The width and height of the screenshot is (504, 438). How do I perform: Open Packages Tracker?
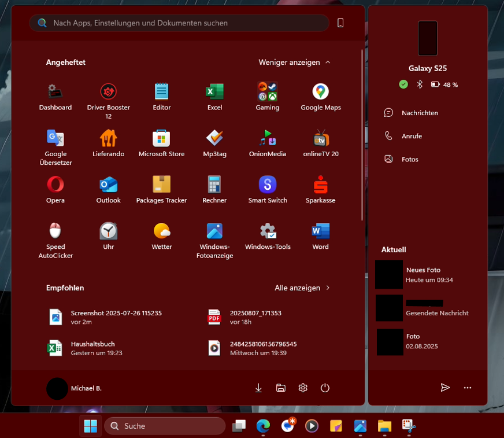coord(161,190)
